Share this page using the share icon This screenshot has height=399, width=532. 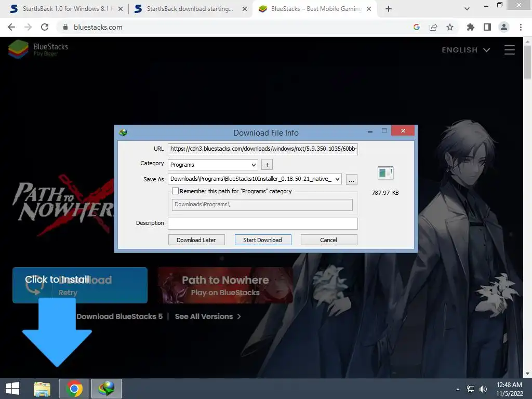click(433, 27)
